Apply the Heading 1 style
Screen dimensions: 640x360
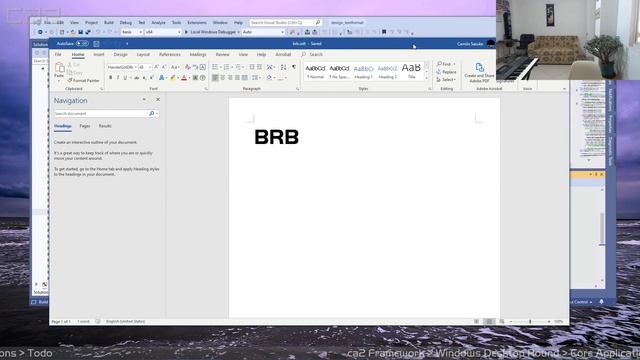[x=363, y=71]
